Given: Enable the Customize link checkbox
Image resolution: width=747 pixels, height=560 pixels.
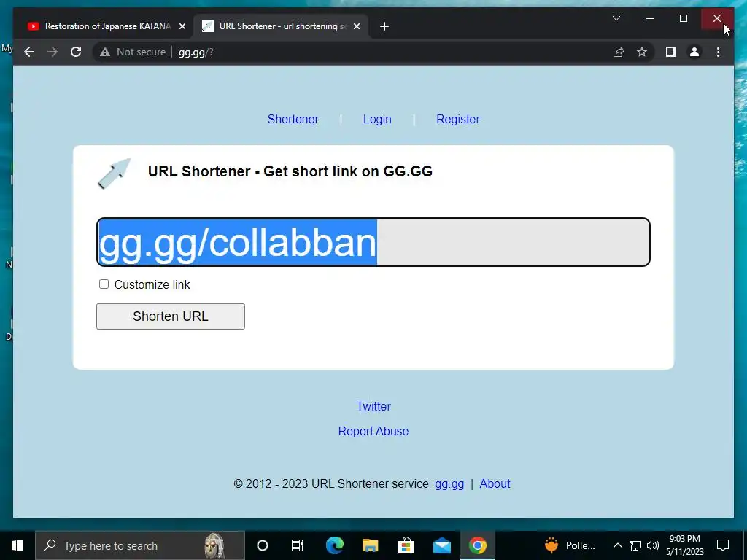Looking at the screenshot, I should (x=104, y=284).
